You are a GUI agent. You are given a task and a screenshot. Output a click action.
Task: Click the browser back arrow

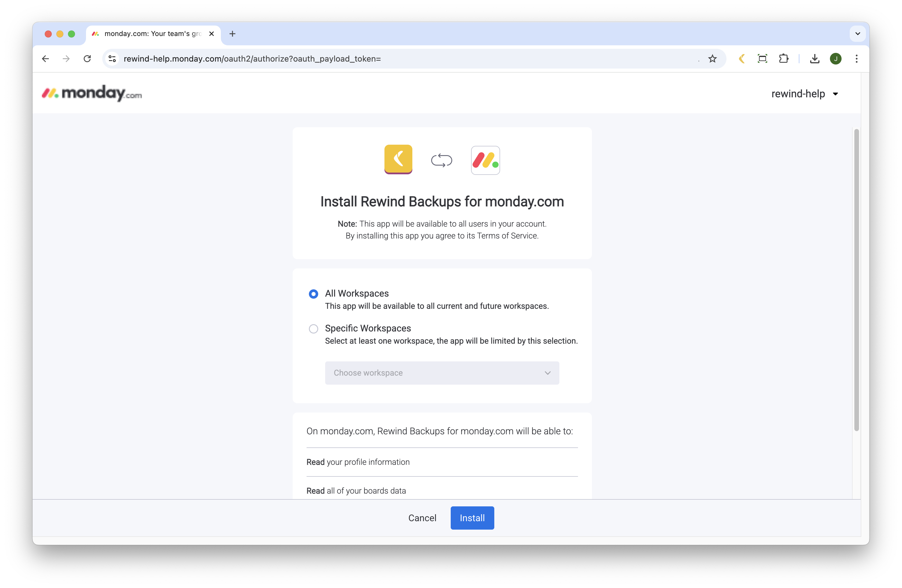tap(45, 59)
